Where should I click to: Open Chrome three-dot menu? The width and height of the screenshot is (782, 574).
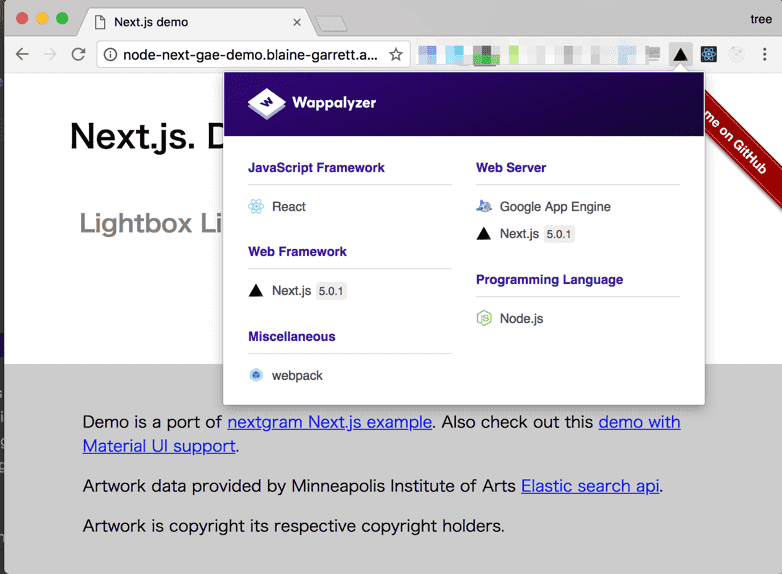click(x=765, y=54)
